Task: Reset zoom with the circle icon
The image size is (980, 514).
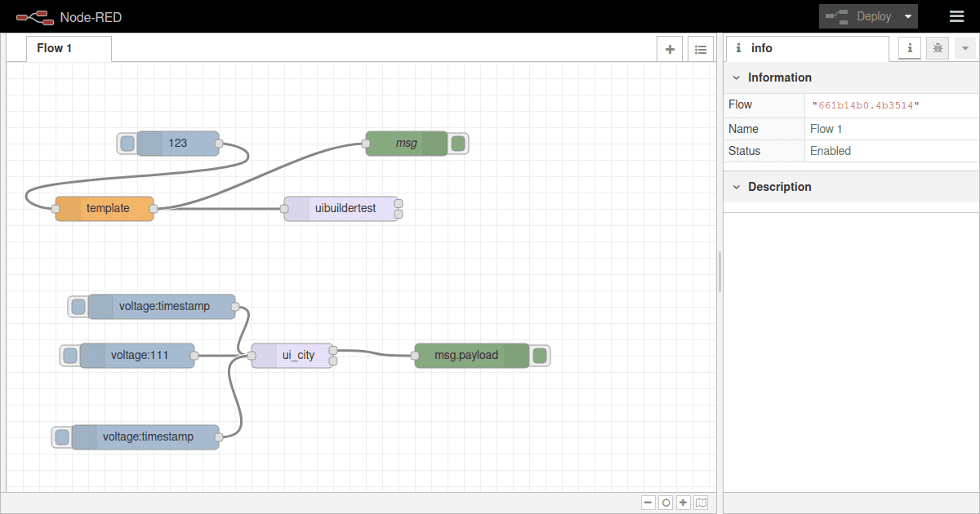Action: point(666,502)
